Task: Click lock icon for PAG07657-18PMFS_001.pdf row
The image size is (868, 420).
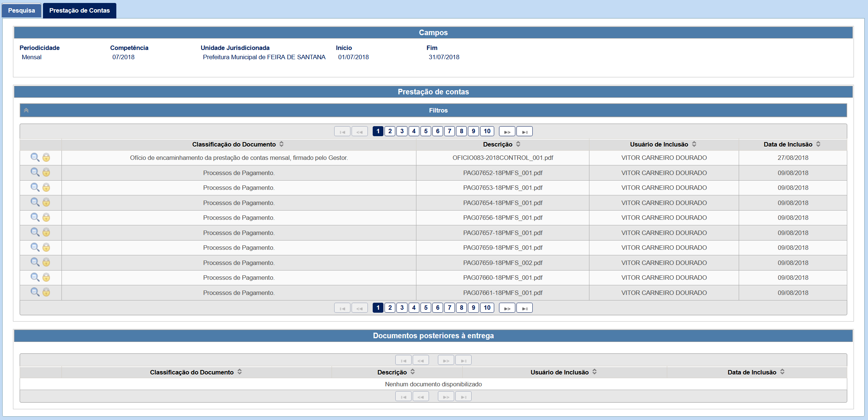Action: (x=46, y=232)
